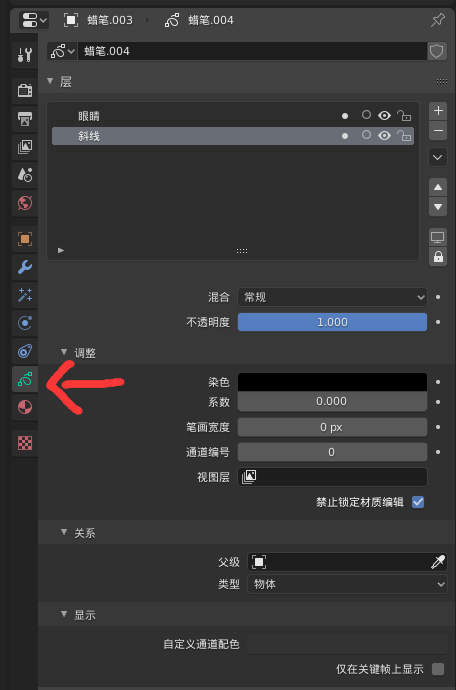The image size is (456, 690).
Task: Open the 混合 blend mode dropdown
Action: (332, 297)
